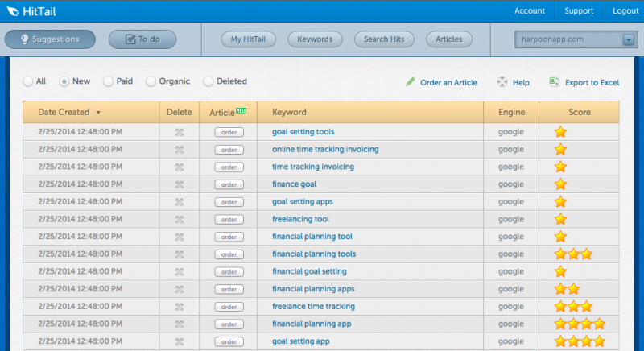644x351 pixels.
Task: Click the Score column header
Action: [x=579, y=112]
